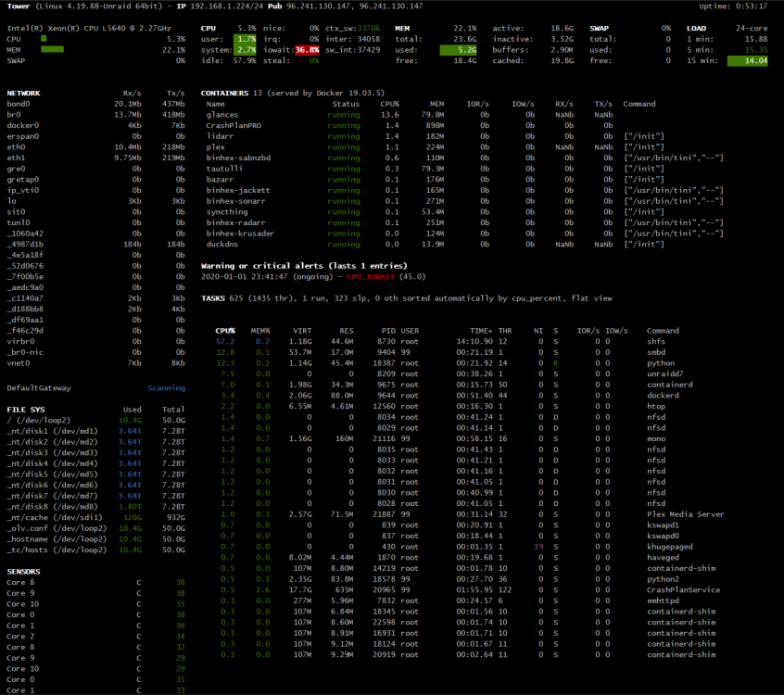The image size is (784, 695).
Task: Click the duckdns container name
Action: coord(222,245)
